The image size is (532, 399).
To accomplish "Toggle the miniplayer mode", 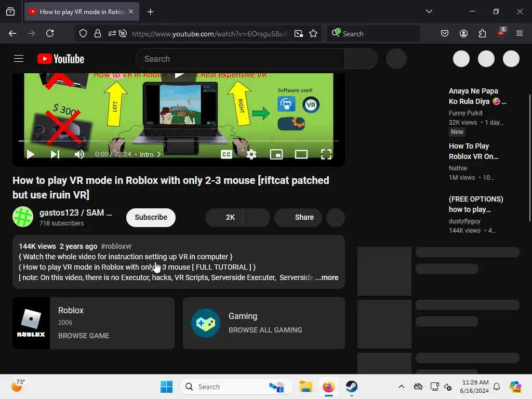I will (276, 155).
